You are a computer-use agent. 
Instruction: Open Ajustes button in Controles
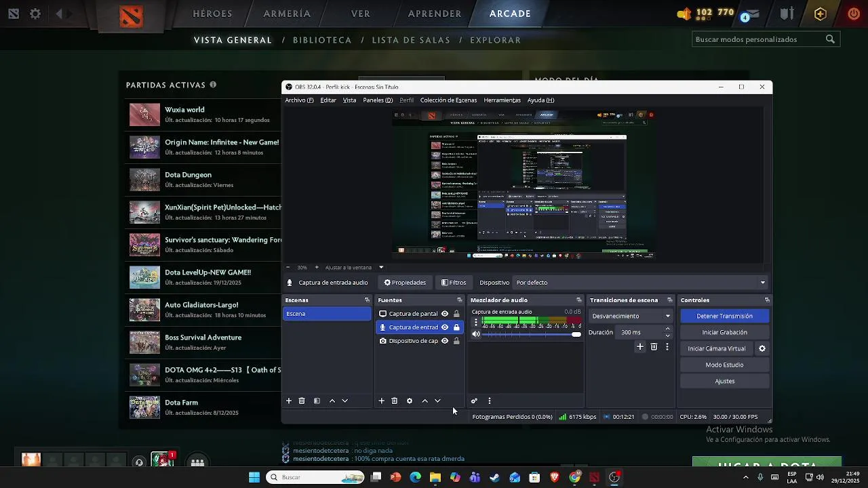click(x=724, y=381)
